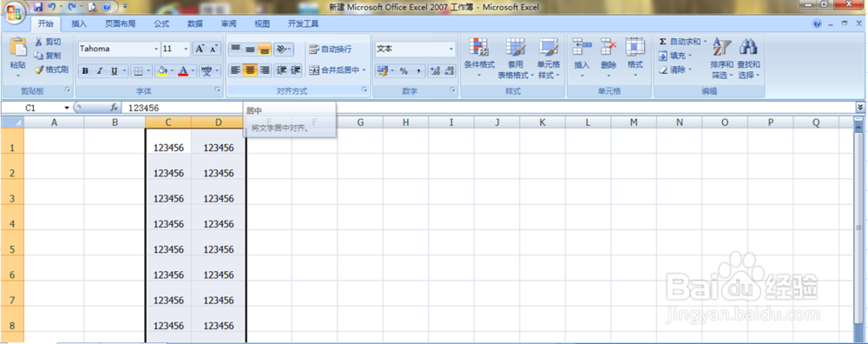Switch to the 页面布局 tab
The height and width of the screenshot is (344, 868).
pyautogui.click(x=120, y=23)
